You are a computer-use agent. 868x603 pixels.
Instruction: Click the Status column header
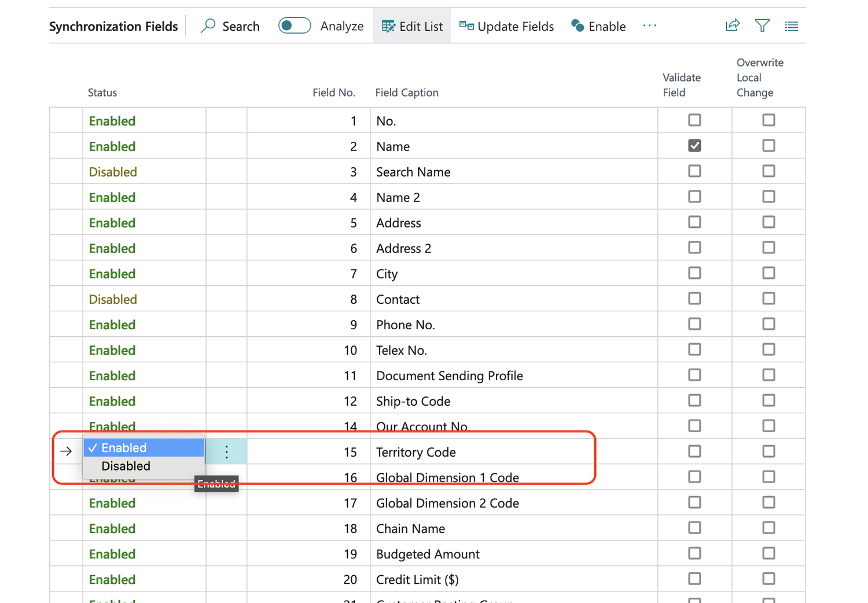[x=102, y=93]
